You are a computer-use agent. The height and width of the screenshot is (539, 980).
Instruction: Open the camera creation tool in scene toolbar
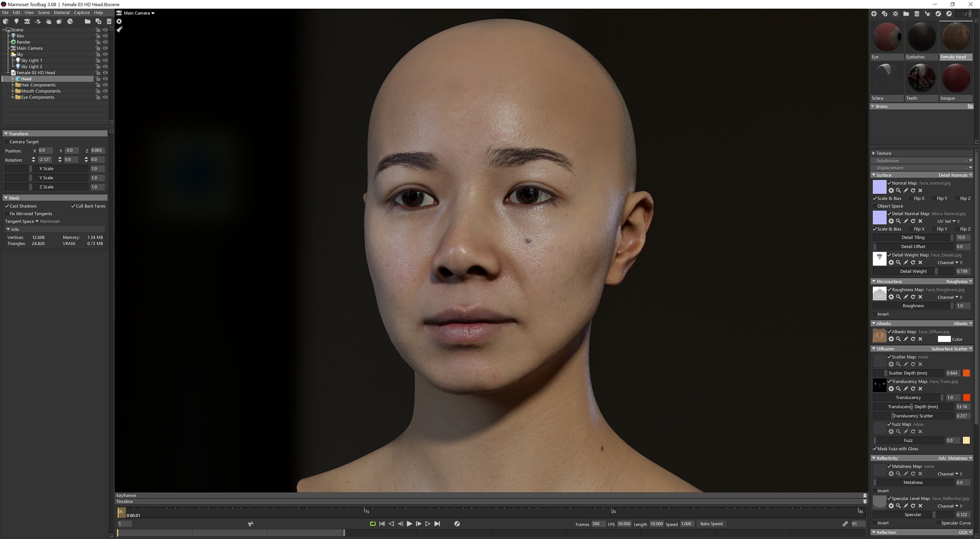point(27,22)
